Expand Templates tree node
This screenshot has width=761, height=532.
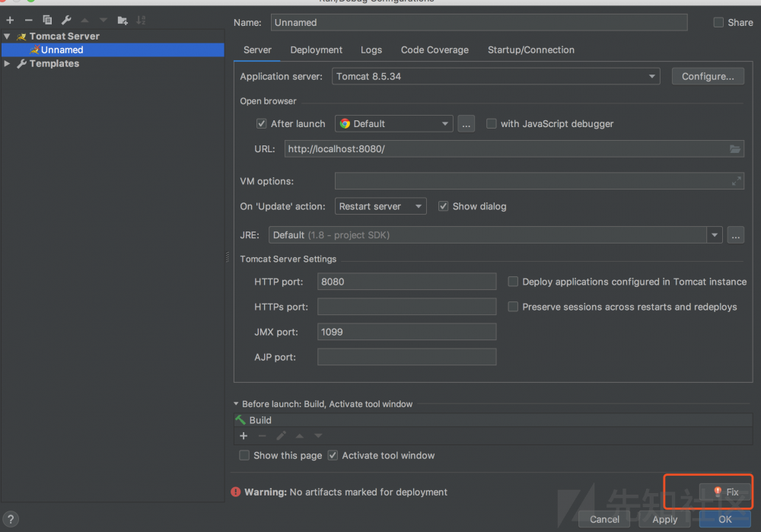click(8, 64)
